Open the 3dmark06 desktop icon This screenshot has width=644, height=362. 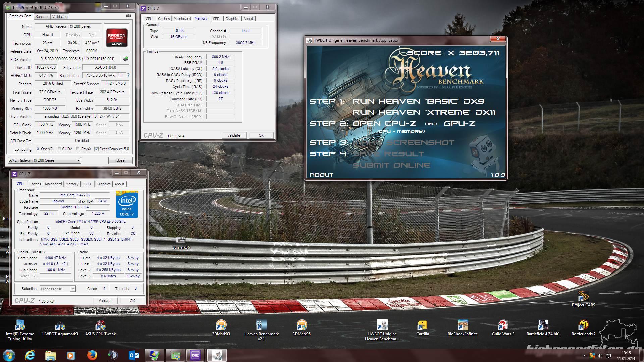[x=181, y=243]
